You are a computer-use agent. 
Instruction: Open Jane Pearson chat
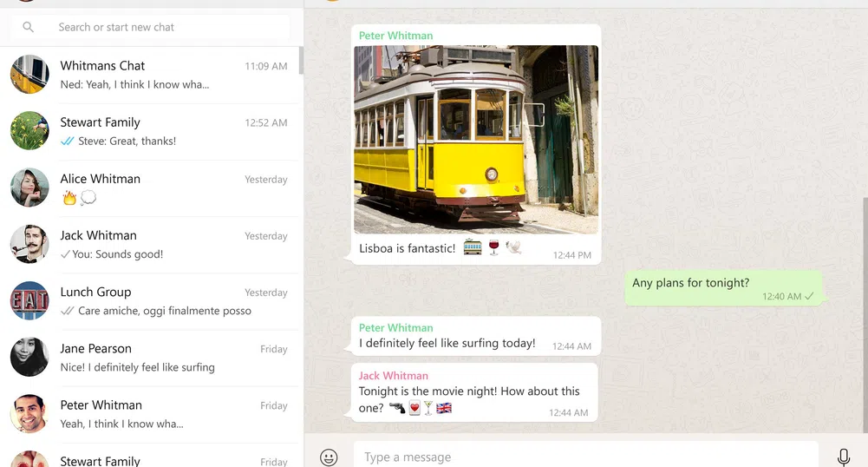(x=149, y=358)
